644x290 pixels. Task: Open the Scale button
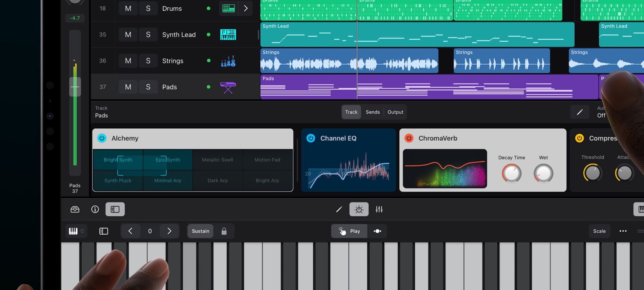click(599, 231)
